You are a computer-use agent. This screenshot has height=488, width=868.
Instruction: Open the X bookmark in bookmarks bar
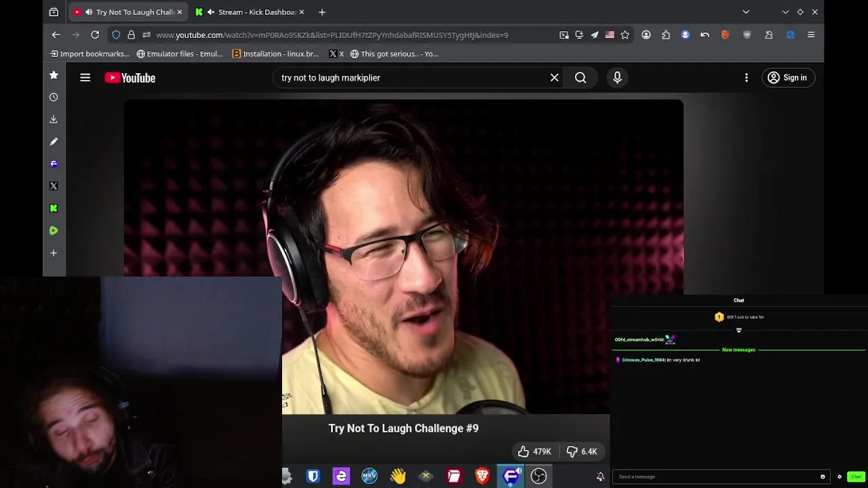point(336,54)
